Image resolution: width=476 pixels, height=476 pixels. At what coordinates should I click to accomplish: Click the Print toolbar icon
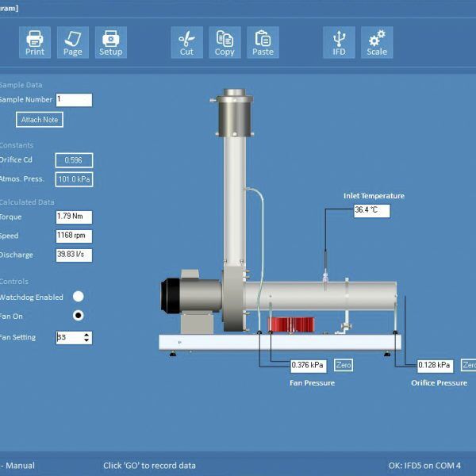(35, 42)
